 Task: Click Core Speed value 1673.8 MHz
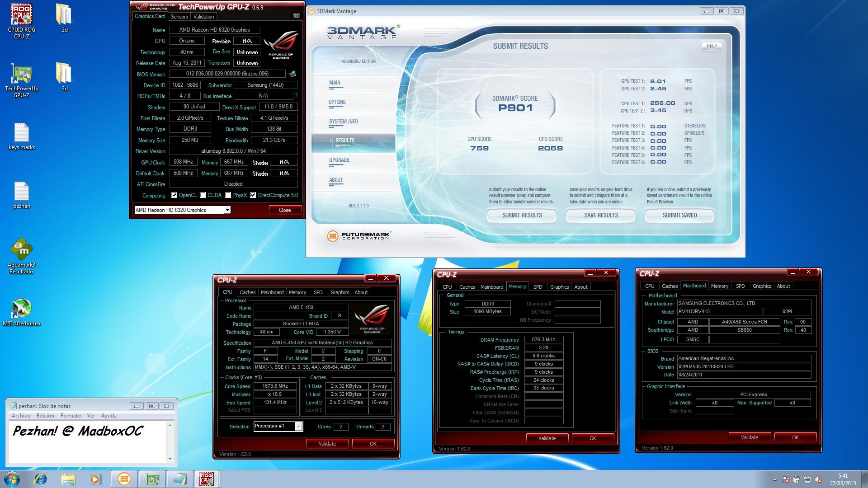pos(275,386)
